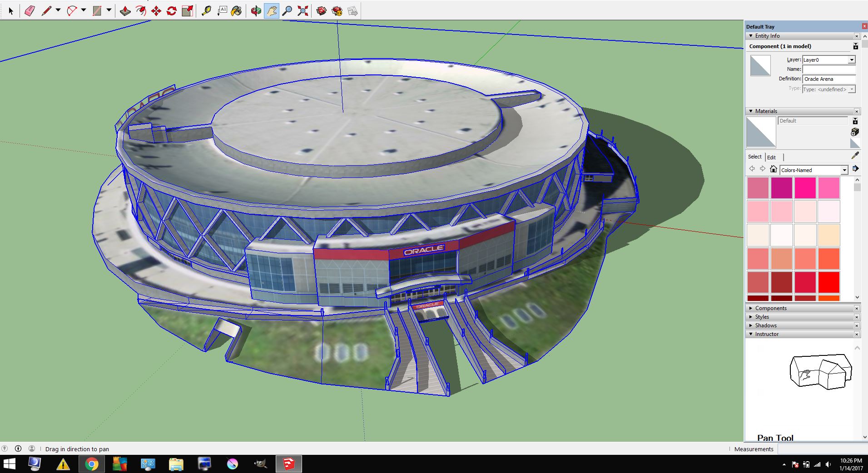
Task: Activate the Rotate tool
Action: (x=171, y=11)
